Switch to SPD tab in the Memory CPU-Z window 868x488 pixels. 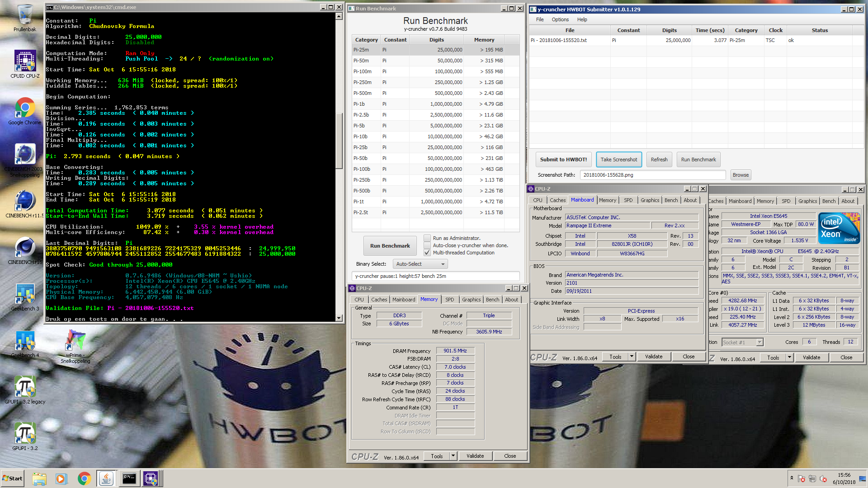click(449, 300)
